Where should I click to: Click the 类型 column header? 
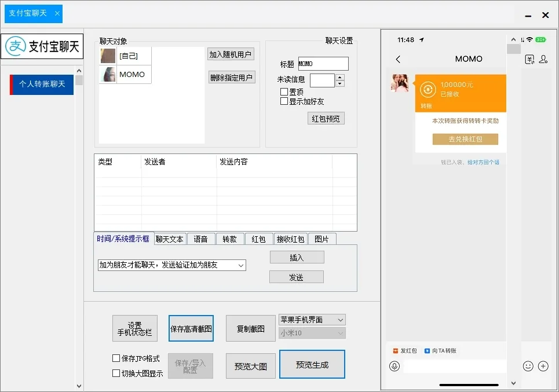[118, 162]
